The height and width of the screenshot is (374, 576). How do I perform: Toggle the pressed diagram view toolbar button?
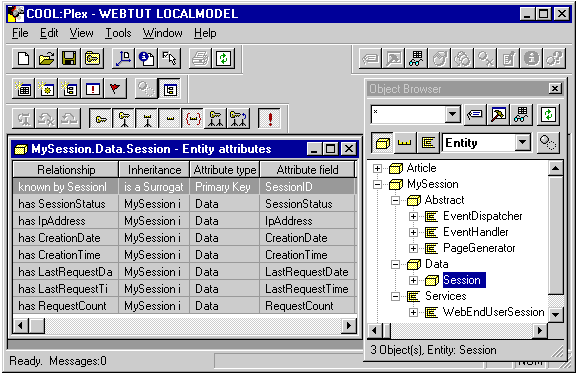[170, 89]
